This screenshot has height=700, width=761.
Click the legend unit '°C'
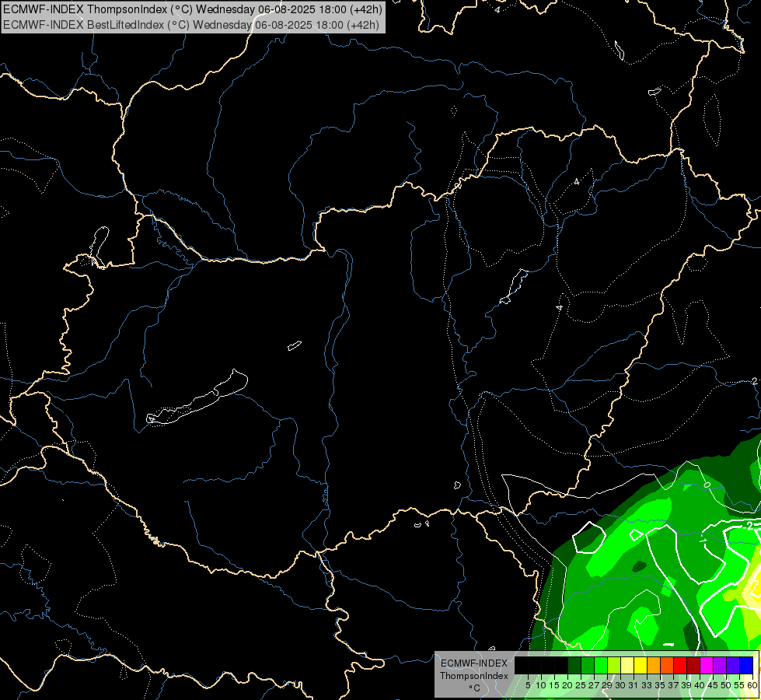click(474, 688)
